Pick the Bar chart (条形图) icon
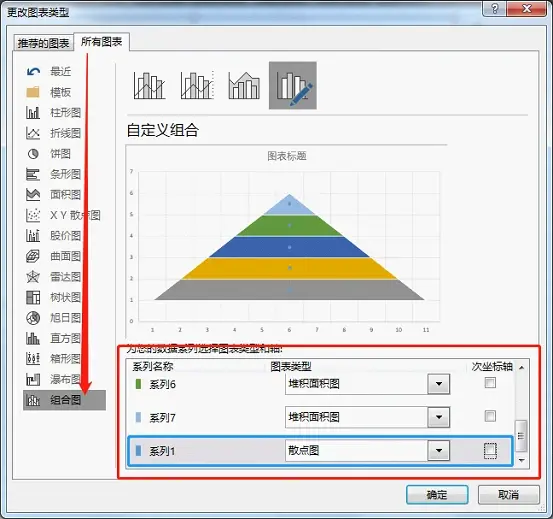 [33, 174]
